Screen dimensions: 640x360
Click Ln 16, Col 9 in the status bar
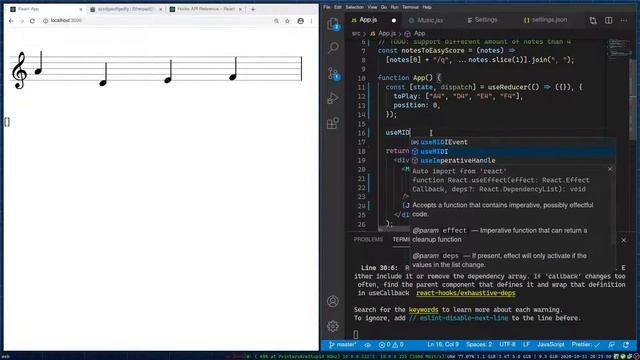pyautogui.click(x=443, y=345)
